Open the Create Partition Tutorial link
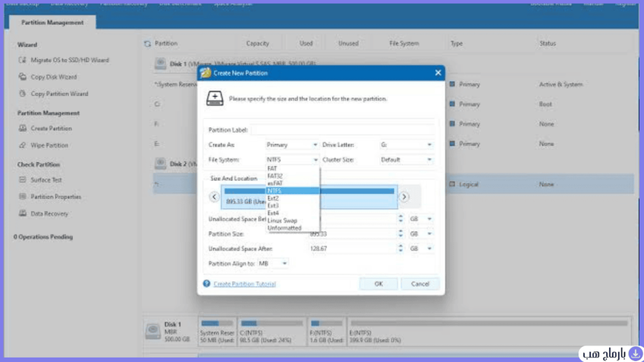The width and height of the screenshot is (644, 362). tap(245, 283)
